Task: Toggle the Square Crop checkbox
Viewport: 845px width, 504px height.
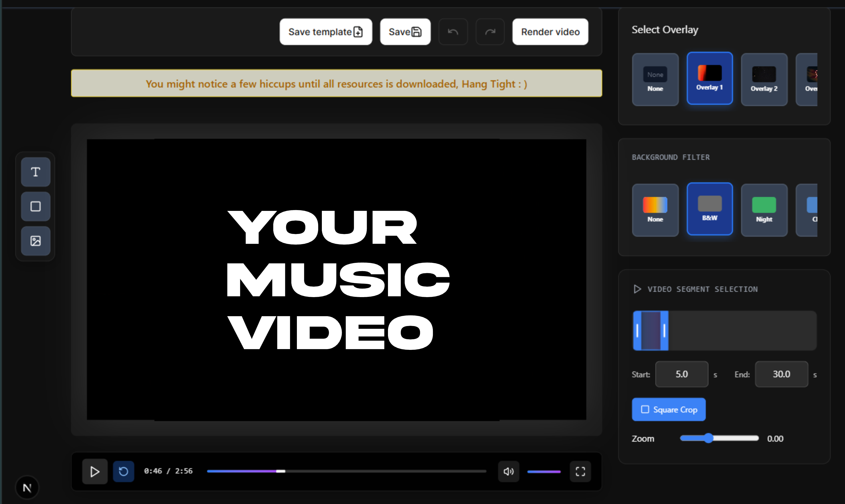Action: [x=645, y=409]
